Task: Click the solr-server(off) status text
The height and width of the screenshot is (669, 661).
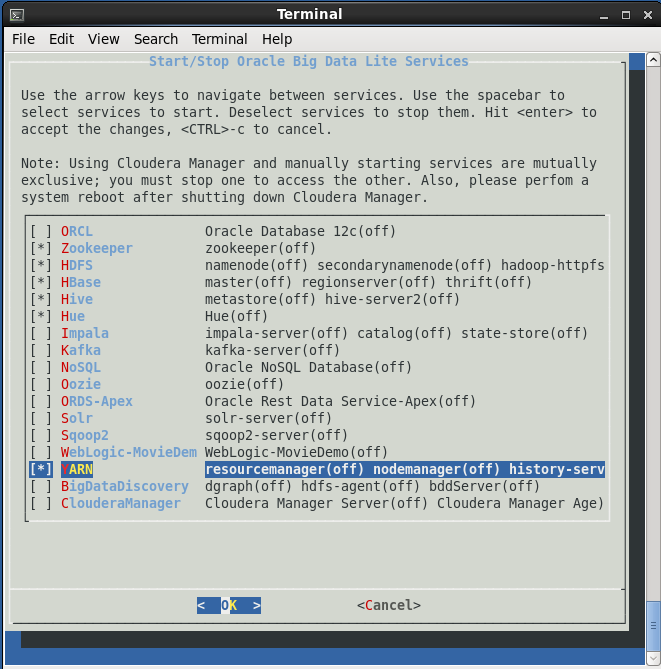Action: click(x=268, y=418)
